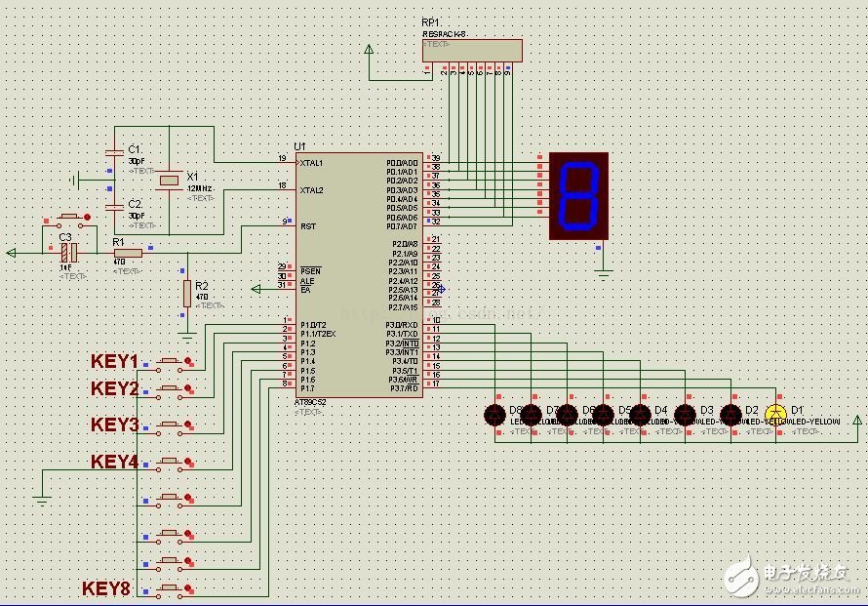Image resolution: width=868 pixels, height=606 pixels.
Task: Click the KEY4 push button switch
Action: [x=175, y=463]
